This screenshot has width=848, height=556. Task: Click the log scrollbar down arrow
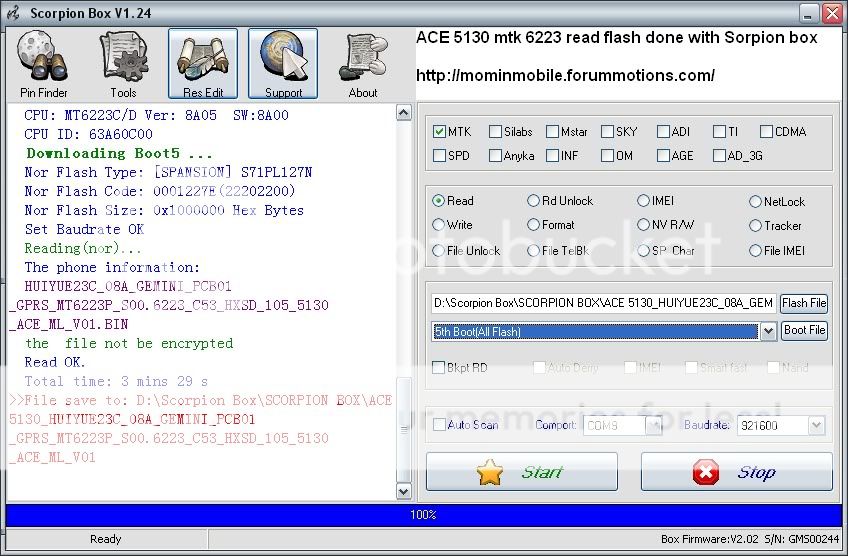[404, 491]
